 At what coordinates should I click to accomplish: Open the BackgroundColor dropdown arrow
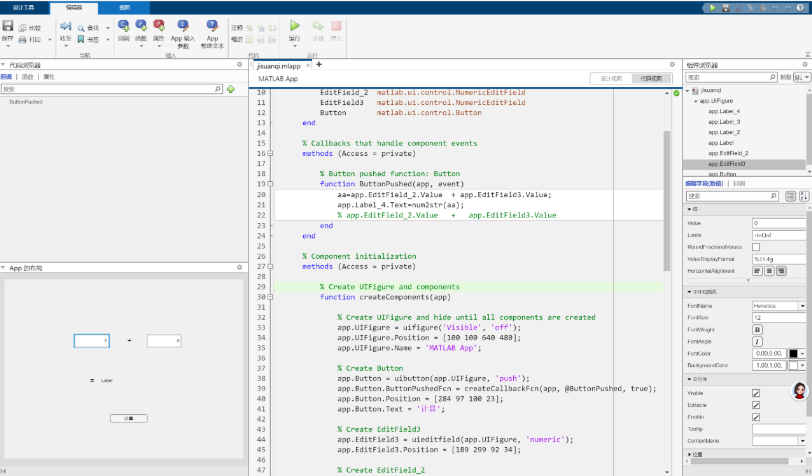(803, 365)
